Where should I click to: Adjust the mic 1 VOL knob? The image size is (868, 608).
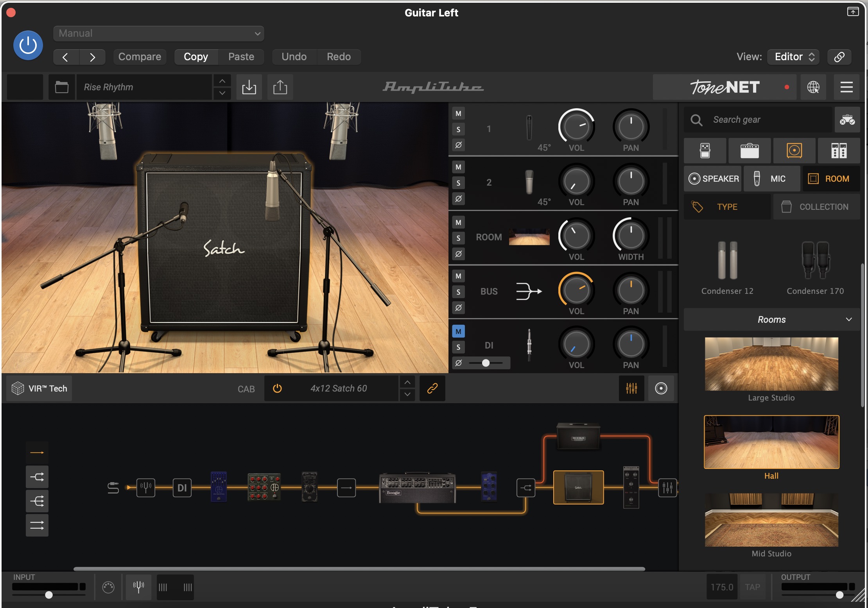point(576,127)
